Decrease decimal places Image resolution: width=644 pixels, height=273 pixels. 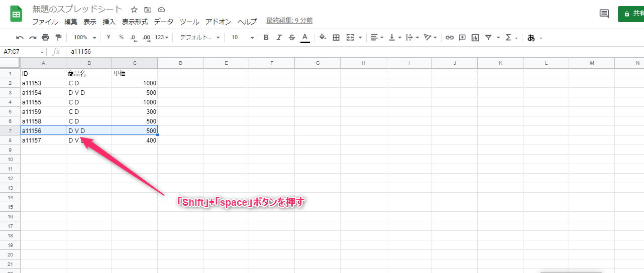pyautogui.click(x=134, y=37)
